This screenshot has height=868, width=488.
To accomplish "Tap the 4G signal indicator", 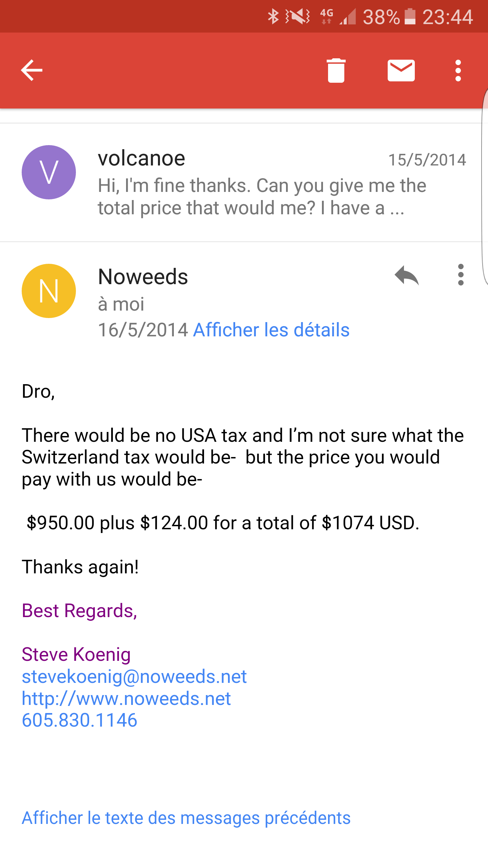I will [327, 16].
